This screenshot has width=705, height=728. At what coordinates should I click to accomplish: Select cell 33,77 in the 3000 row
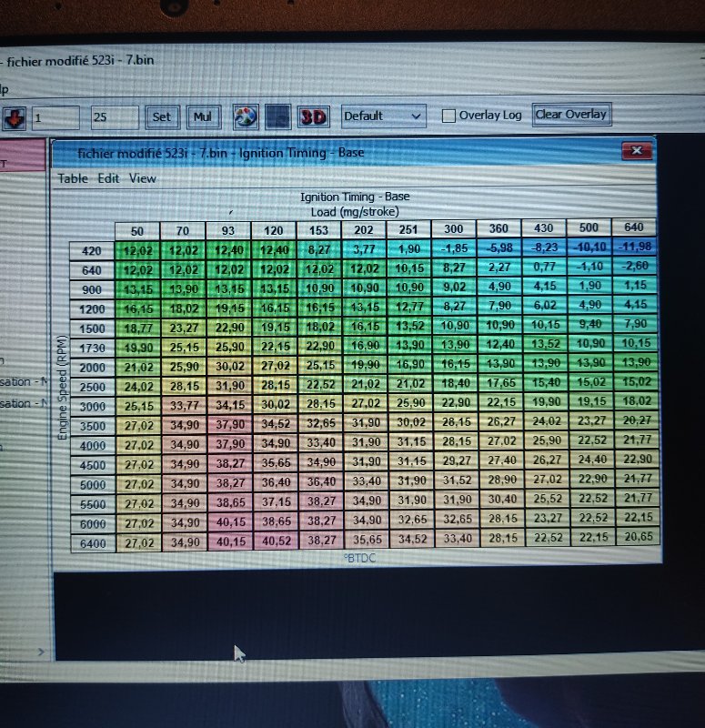pyautogui.click(x=185, y=406)
